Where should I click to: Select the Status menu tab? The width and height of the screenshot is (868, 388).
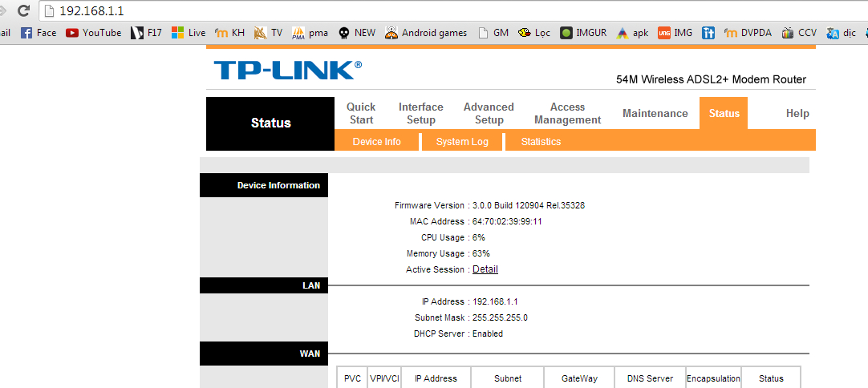tap(724, 113)
